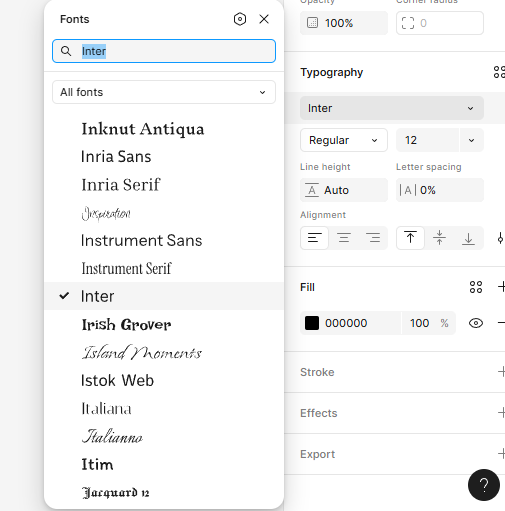The height and width of the screenshot is (511, 505).
Task: Remove the fill with minus icon
Action: click(x=501, y=323)
